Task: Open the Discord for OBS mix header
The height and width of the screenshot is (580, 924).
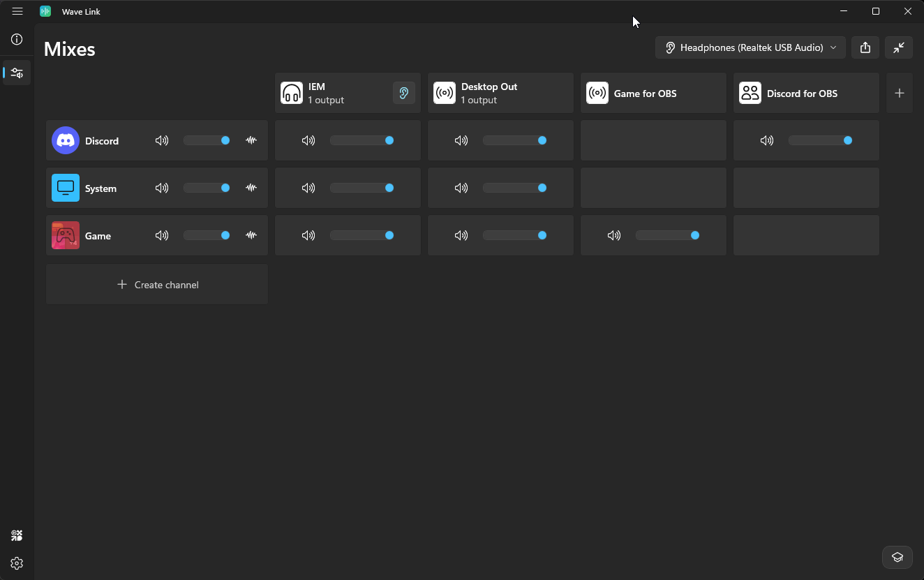Action: point(805,93)
